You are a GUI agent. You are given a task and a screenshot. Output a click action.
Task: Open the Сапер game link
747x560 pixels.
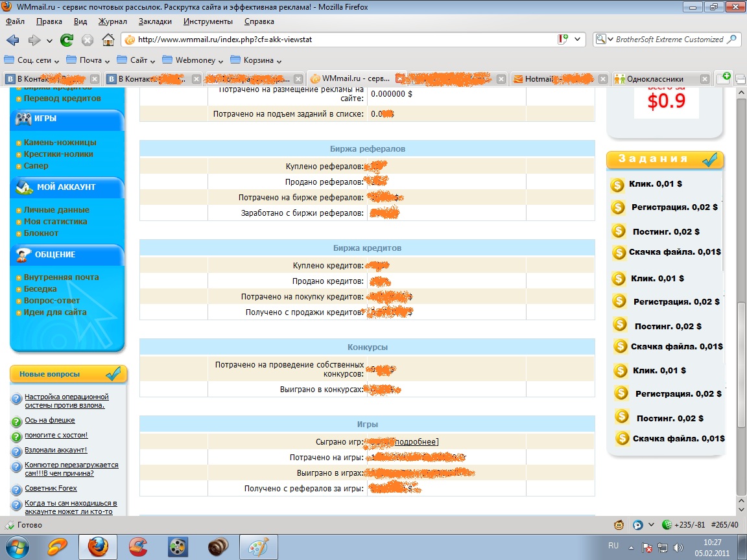tap(36, 166)
